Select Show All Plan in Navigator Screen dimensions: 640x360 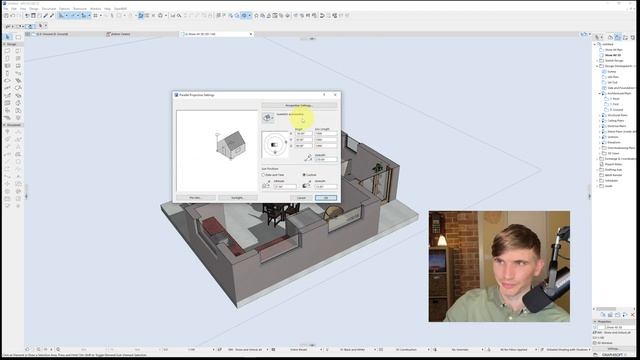613,49
